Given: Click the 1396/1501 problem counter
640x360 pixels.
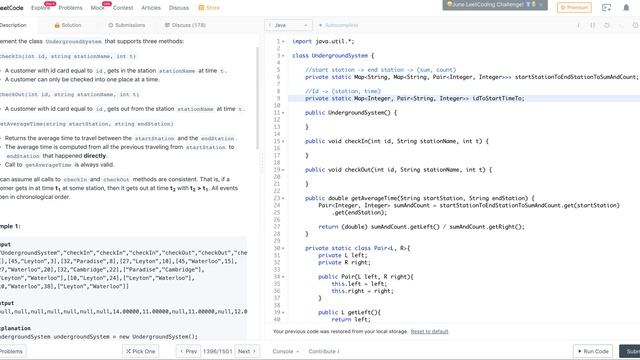Looking at the screenshot, I should [218, 351].
